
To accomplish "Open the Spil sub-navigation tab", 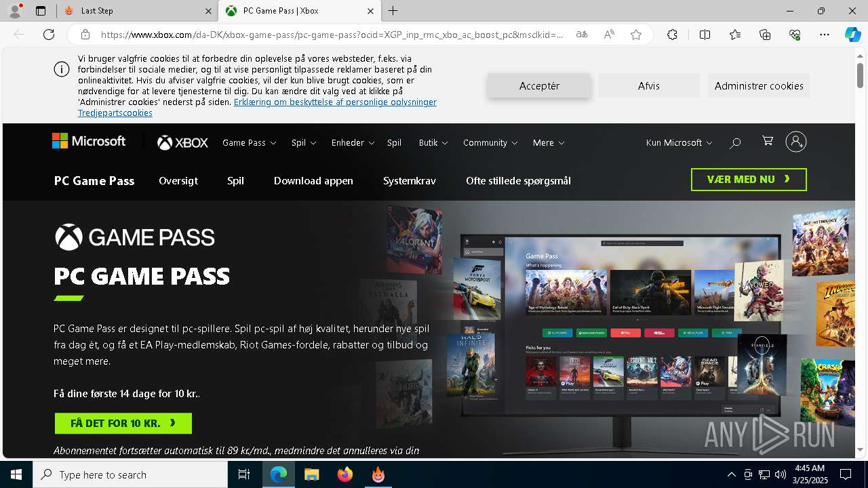I will pos(235,180).
